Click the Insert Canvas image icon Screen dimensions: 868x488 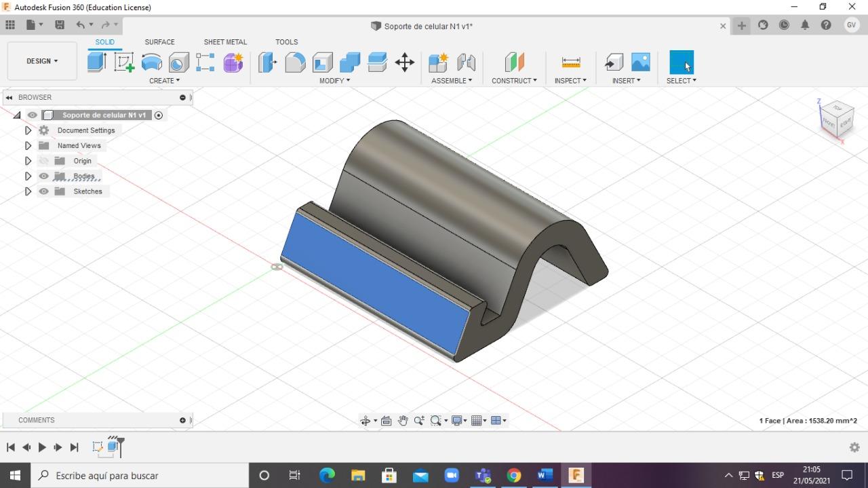click(x=641, y=62)
